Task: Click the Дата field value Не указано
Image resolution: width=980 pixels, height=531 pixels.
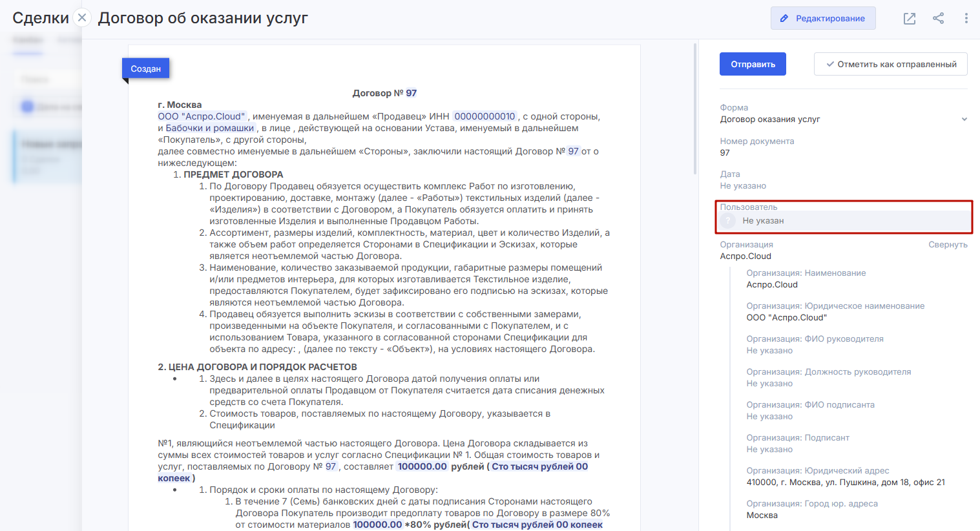Action: [743, 185]
